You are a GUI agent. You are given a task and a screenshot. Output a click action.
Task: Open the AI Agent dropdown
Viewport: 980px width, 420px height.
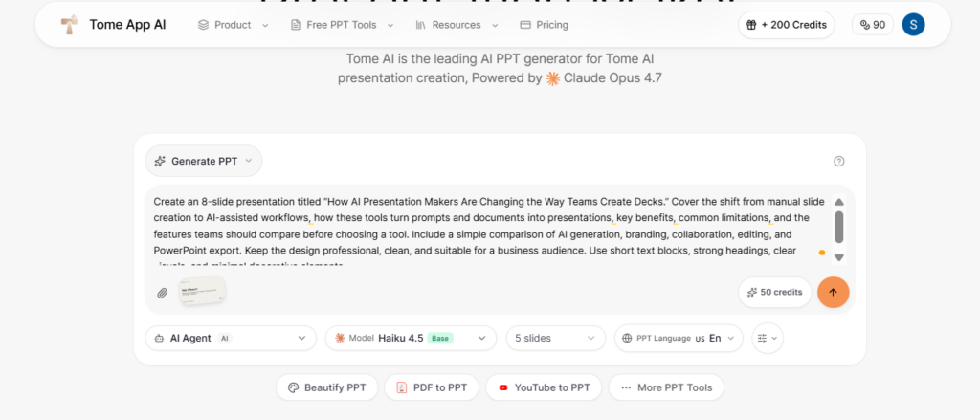point(231,338)
